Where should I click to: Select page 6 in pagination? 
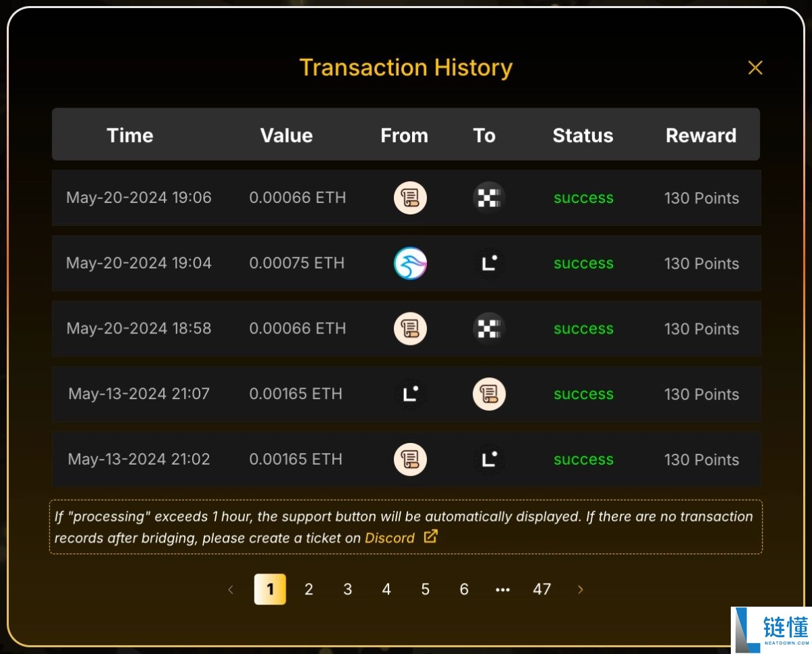tap(464, 589)
